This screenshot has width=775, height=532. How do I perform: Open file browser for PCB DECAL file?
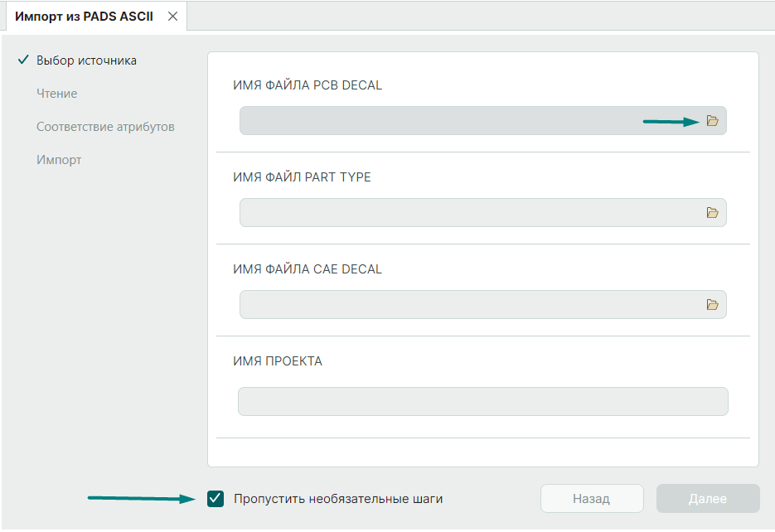point(712,121)
